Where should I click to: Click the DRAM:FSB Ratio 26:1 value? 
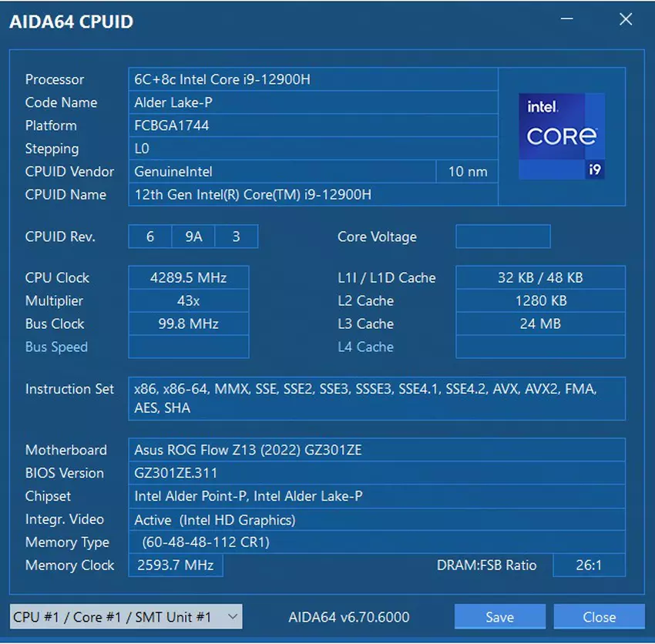pos(589,565)
